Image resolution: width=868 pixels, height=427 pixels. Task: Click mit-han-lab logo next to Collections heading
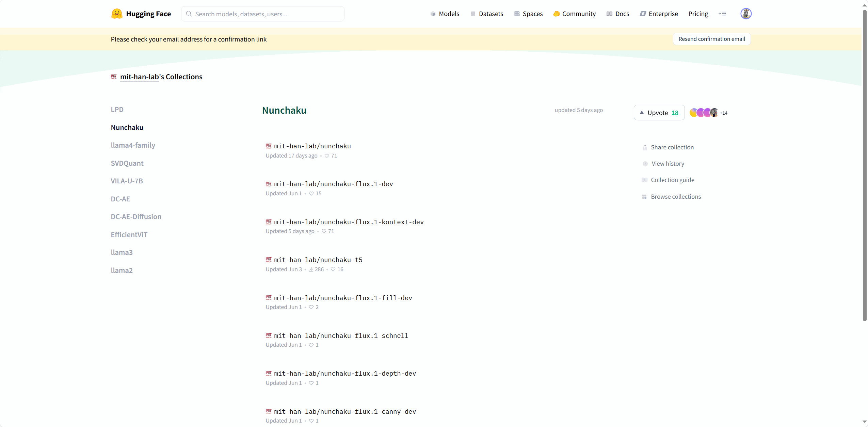click(114, 77)
